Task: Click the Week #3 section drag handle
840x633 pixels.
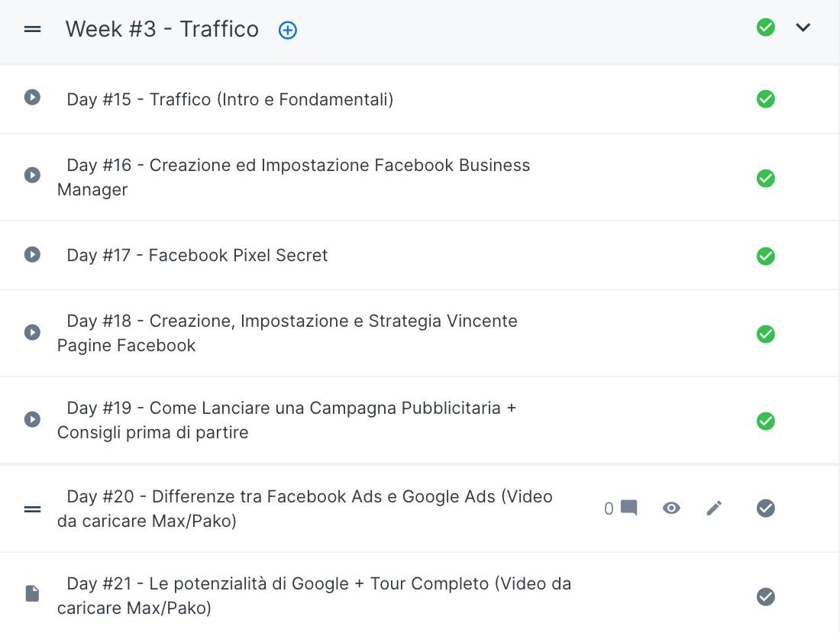Action: (x=32, y=29)
